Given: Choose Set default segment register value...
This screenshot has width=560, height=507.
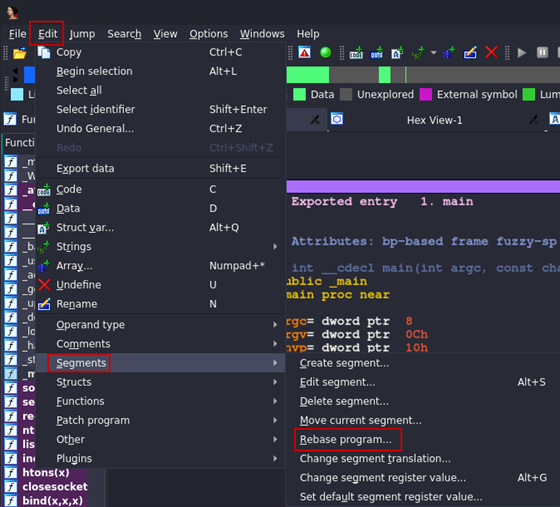Looking at the screenshot, I should click(x=423, y=497).
